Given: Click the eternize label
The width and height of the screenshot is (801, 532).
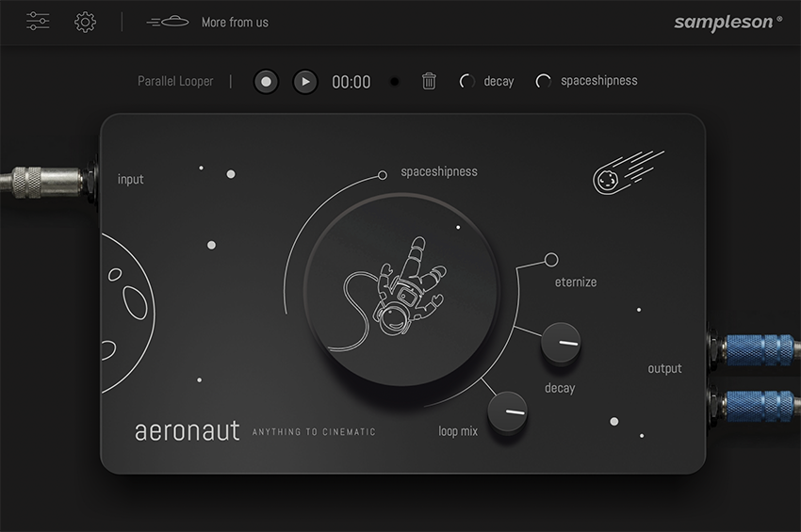Looking at the screenshot, I should 576,282.
